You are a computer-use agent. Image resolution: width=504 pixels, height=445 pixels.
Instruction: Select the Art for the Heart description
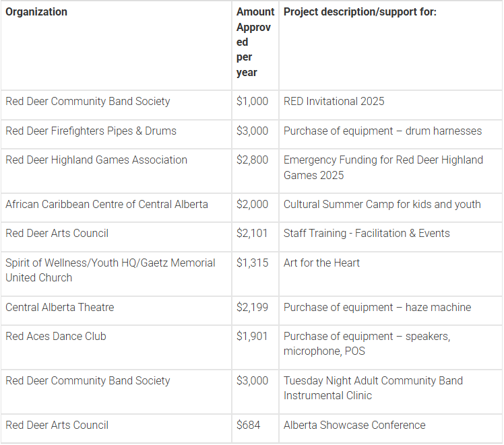coord(321,263)
